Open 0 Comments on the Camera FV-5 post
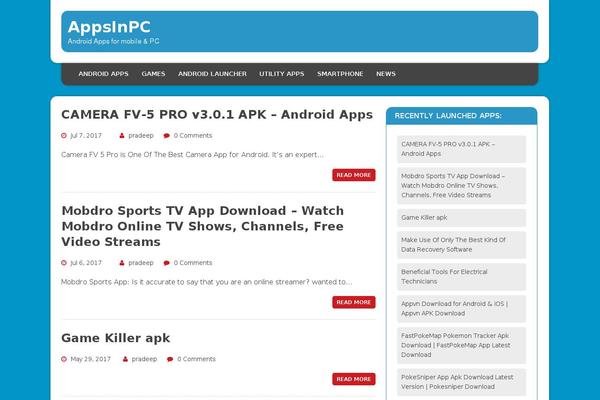 tap(193, 136)
